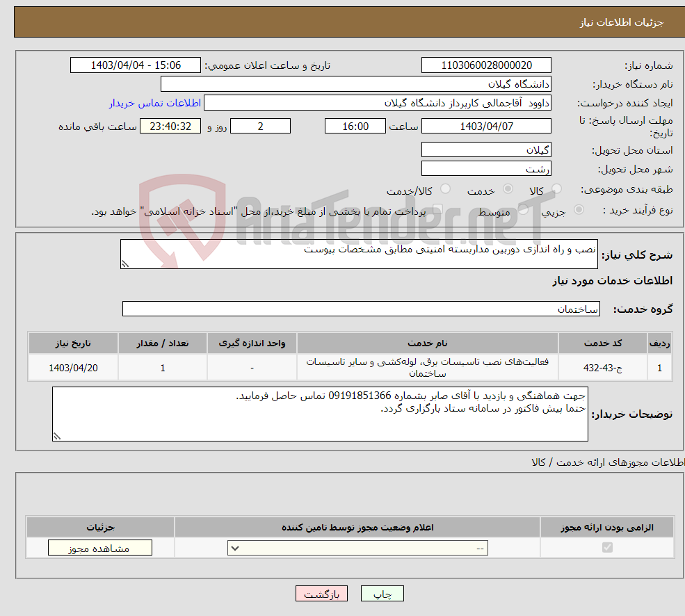Click column header تاریخ نیاز
Viewport: 685px width, 616px height.
click(73, 343)
